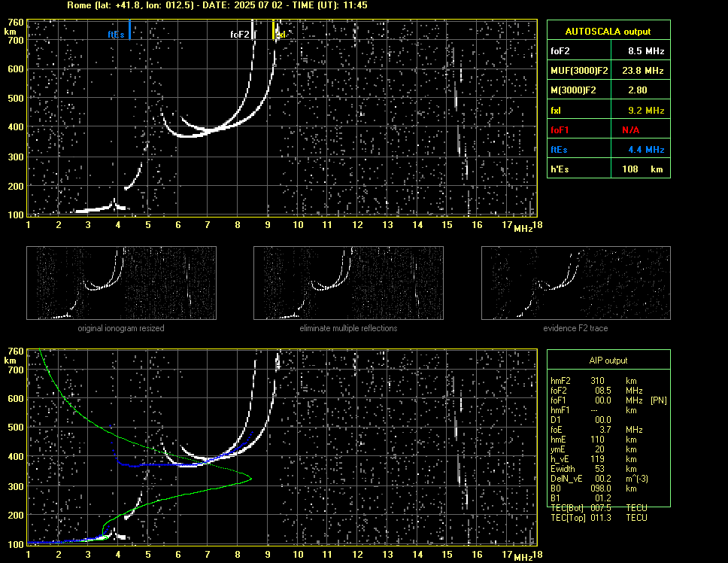Select the AIP foF2 value '08.5'
Screen dimensions: 728x563
click(602, 391)
